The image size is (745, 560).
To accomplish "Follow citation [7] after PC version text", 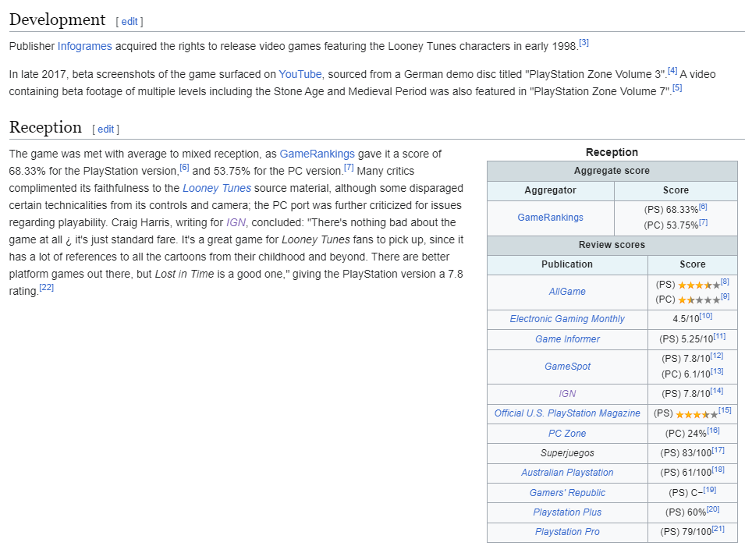I will tap(349, 167).
